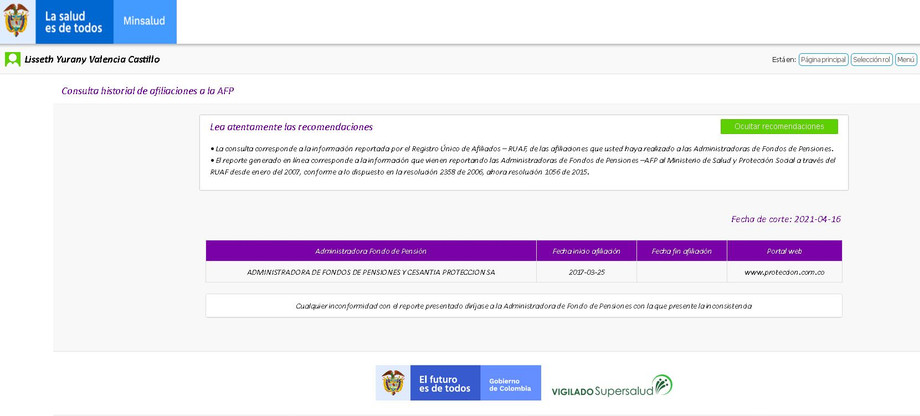This screenshot has height=416, width=920.
Task: Hide recommendations with the green Ocultar button
Action: pos(778,127)
